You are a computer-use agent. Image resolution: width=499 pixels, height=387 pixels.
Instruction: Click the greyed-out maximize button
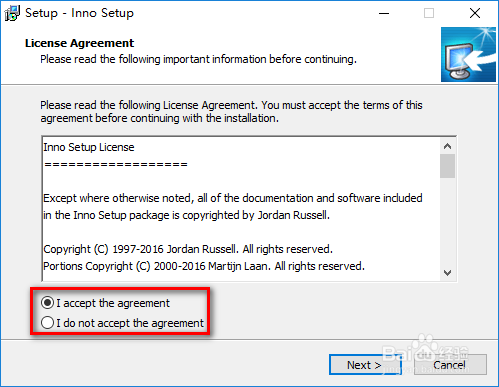click(x=429, y=13)
